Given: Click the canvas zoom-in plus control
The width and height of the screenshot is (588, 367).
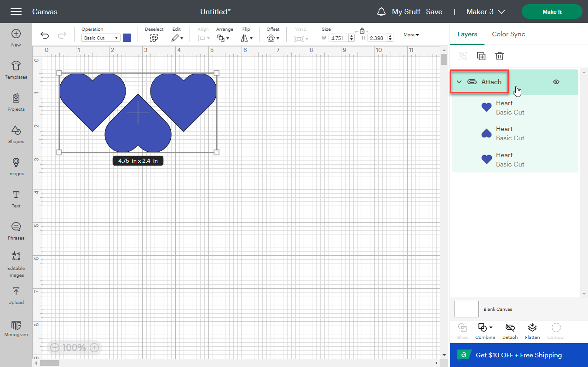Looking at the screenshot, I should coord(94,347).
